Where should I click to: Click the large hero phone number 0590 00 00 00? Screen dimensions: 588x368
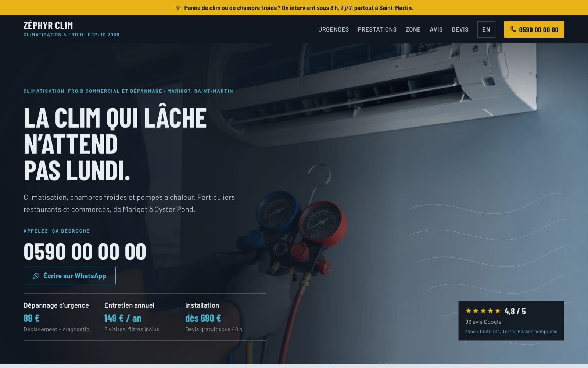click(x=85, y=252)
